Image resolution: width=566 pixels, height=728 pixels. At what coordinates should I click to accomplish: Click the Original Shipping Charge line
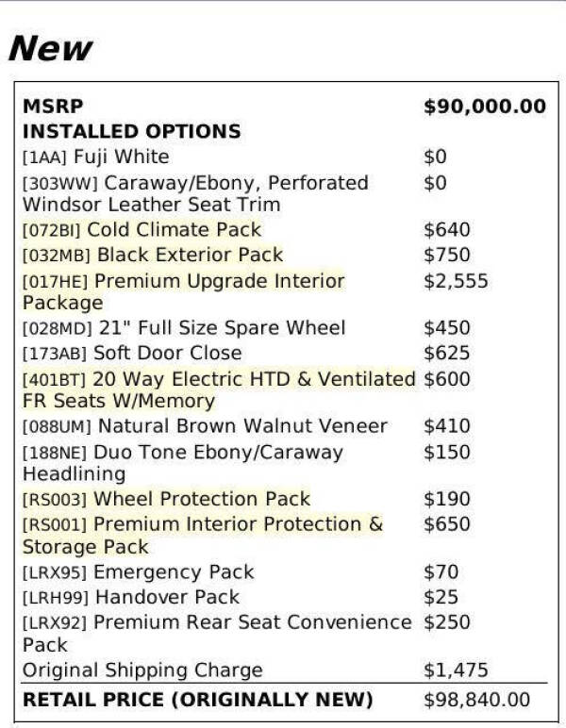pyautogui.click(x=142, y=671)
